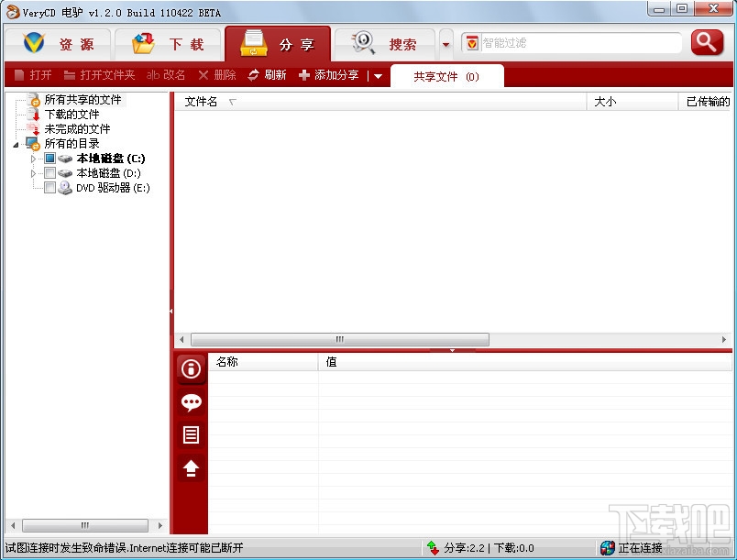Enable sharing for 本地磁盘 (C:)

click(49, 158)
